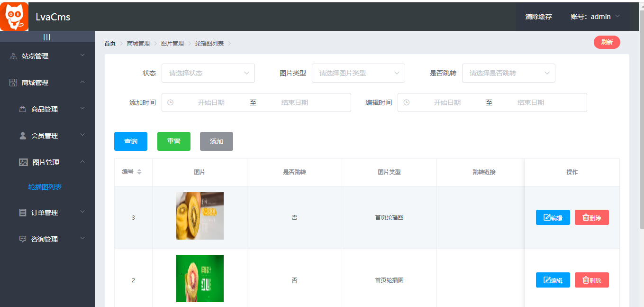This screenshot has height=307, width=644.
Task: Collapse sidebar using the three-bar toggle
Action: (47, 37)
